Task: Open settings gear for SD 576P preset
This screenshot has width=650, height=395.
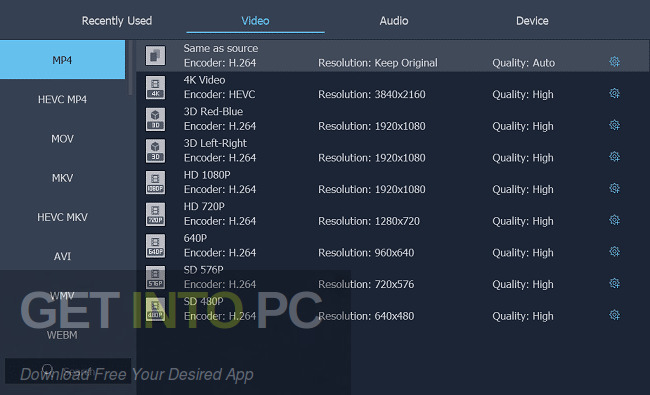Action: pyautogui.click(x=614, y=283)
